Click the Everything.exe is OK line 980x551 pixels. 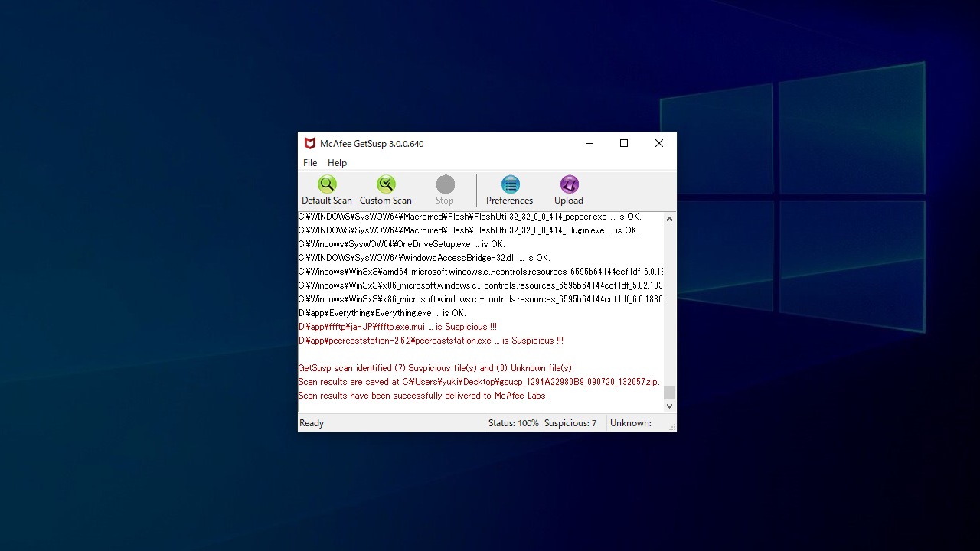[x=382, y=313]
